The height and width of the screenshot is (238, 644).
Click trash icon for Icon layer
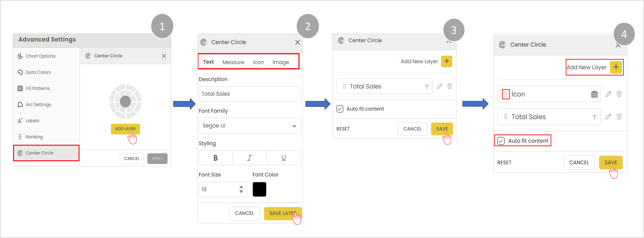click(619, 94)
